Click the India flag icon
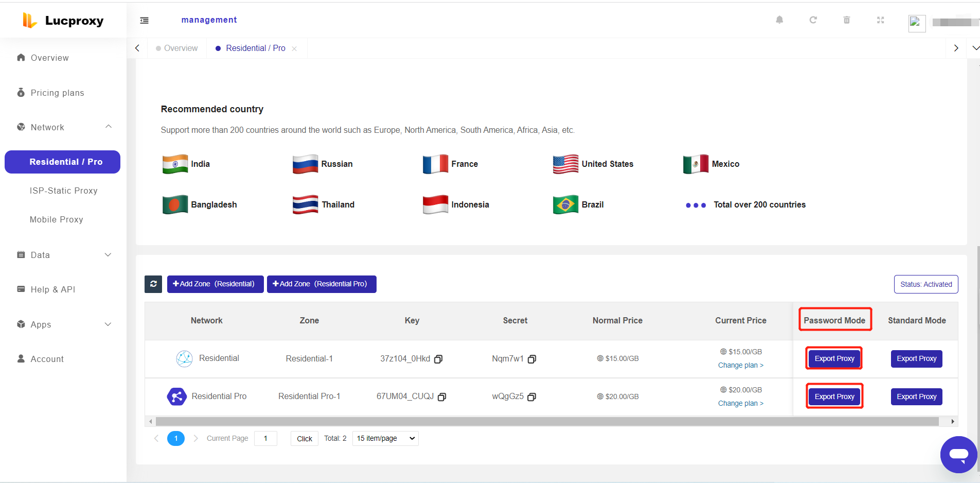 pos(175,164)
